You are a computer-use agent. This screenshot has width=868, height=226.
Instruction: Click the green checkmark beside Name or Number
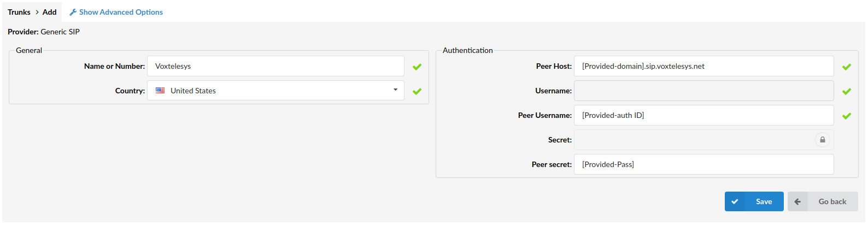pos(417,67)
